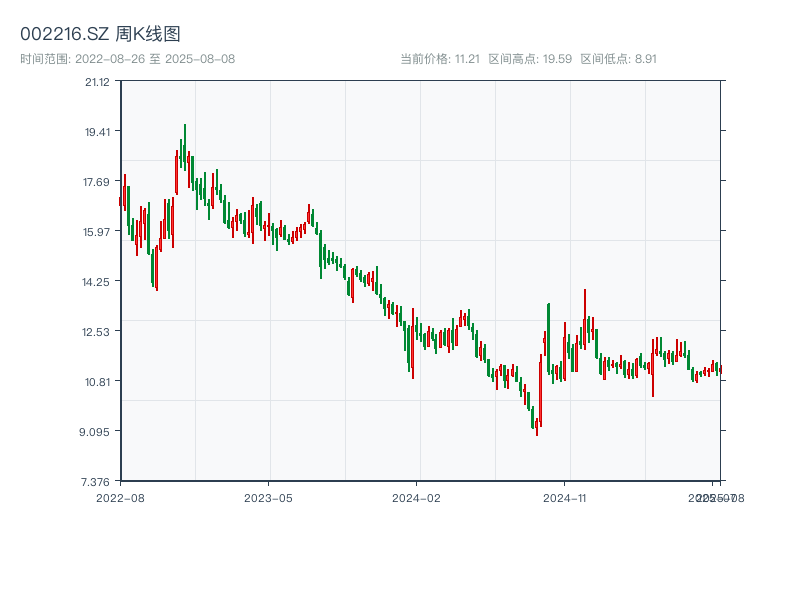Click the lowest red candle at the chart bottom
800x600 pixels.
click(537, 424)
